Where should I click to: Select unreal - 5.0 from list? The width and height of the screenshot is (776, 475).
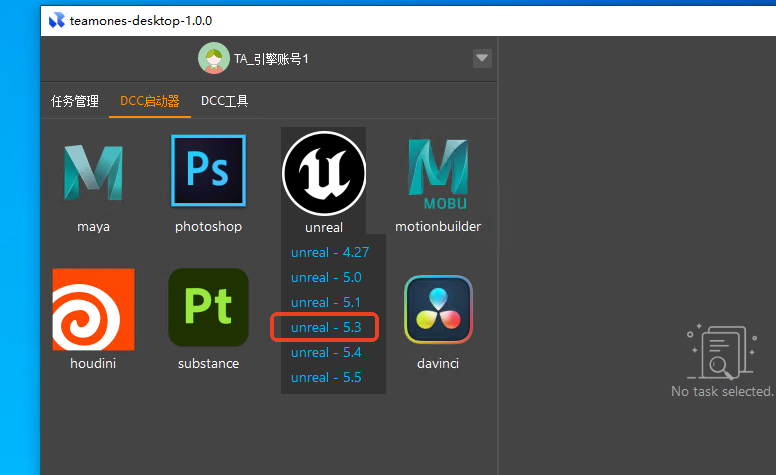[x=326, y=277]
